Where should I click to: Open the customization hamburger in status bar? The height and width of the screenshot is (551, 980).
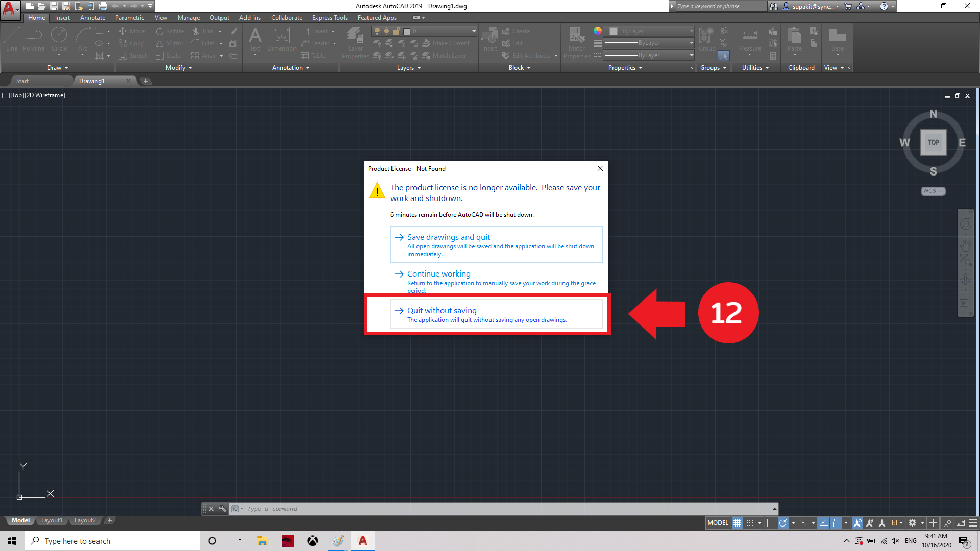pos(973,523)
